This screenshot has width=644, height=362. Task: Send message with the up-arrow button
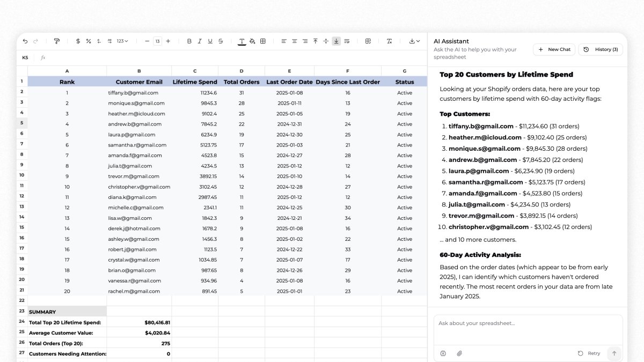[x=614, y=353]
